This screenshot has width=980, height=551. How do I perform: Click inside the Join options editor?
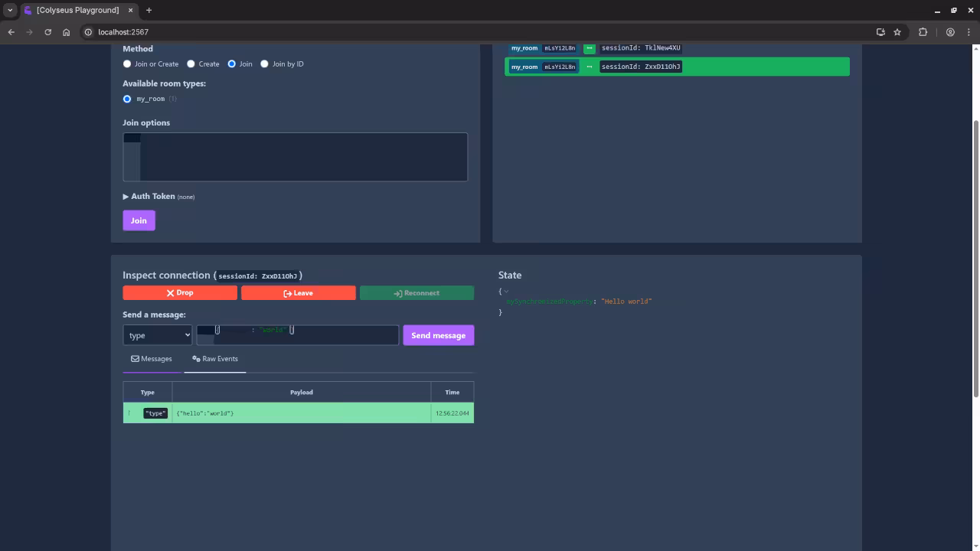point(303,157)
